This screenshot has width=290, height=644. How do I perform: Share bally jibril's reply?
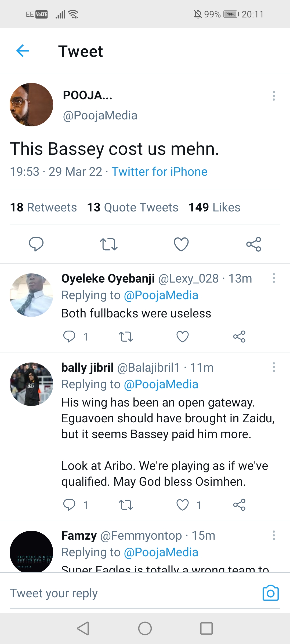click(x=239, y=505)
